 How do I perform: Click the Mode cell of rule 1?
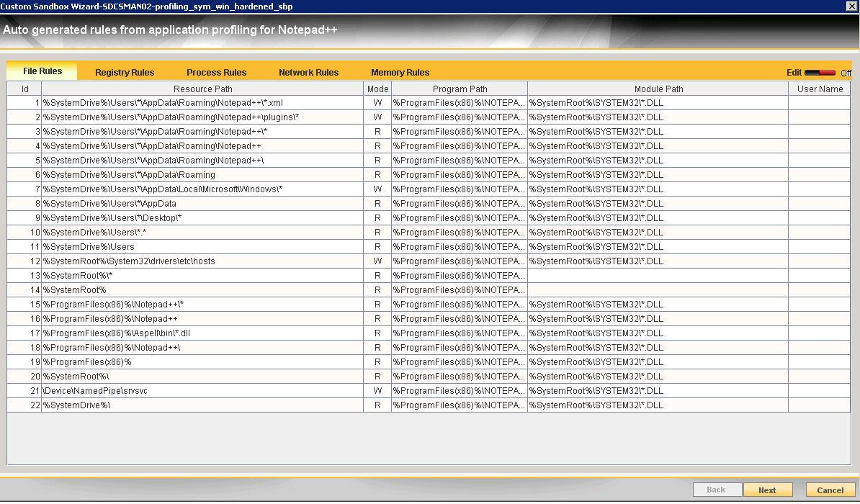377,103
